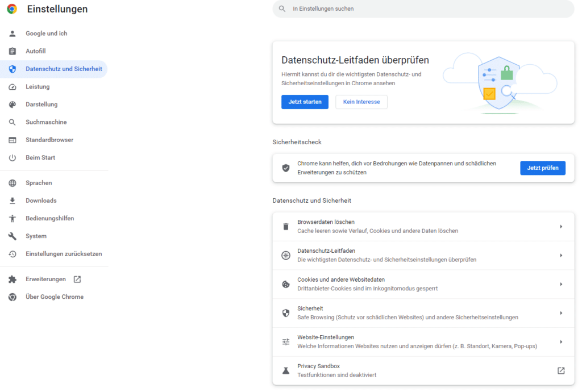
Task: Go to Bedienungshilfen in the sidebar
Action: coord(50,218)
